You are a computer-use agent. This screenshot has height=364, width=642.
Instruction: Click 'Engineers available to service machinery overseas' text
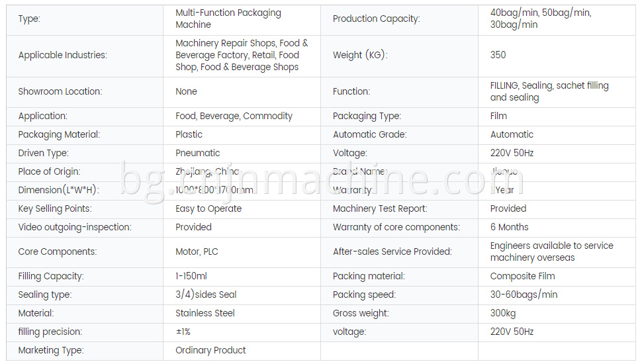[x=551, y=251]
